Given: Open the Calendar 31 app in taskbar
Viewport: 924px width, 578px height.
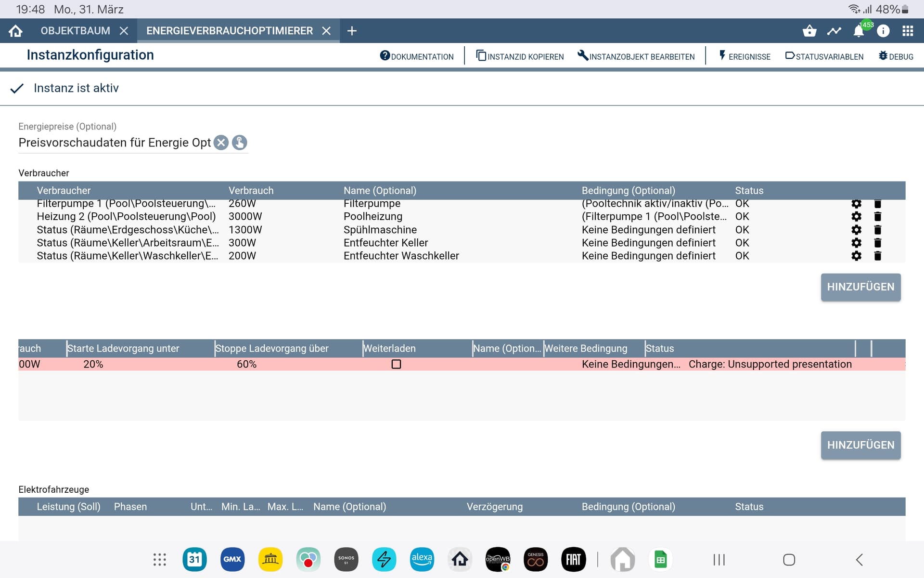Looking at the screenshot, I should (194, 559).
